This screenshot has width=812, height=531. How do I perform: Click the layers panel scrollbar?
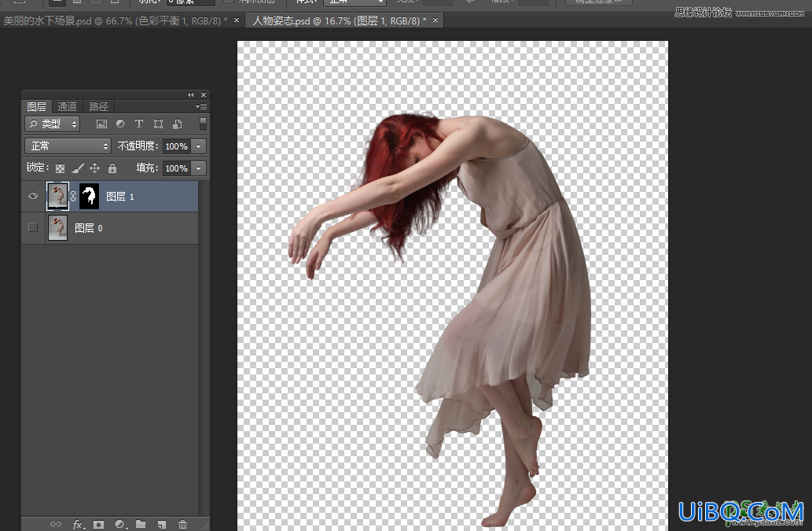coord(204,348)
